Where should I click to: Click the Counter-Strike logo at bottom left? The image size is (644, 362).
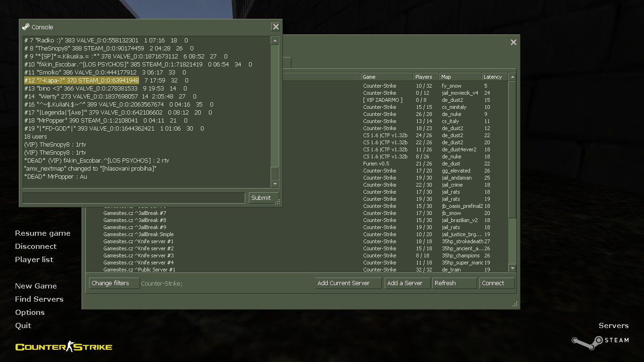pos(64,347)
